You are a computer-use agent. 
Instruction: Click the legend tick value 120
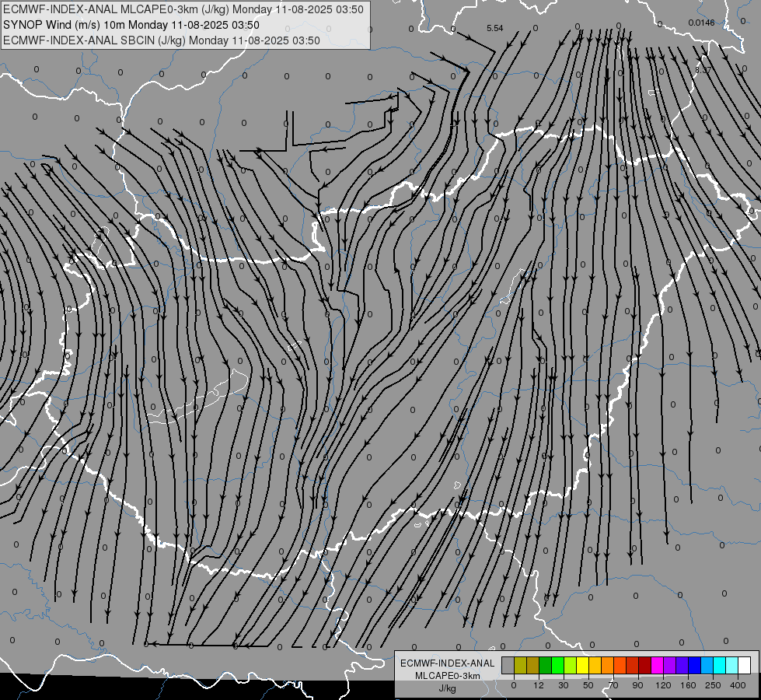[663, 685]
